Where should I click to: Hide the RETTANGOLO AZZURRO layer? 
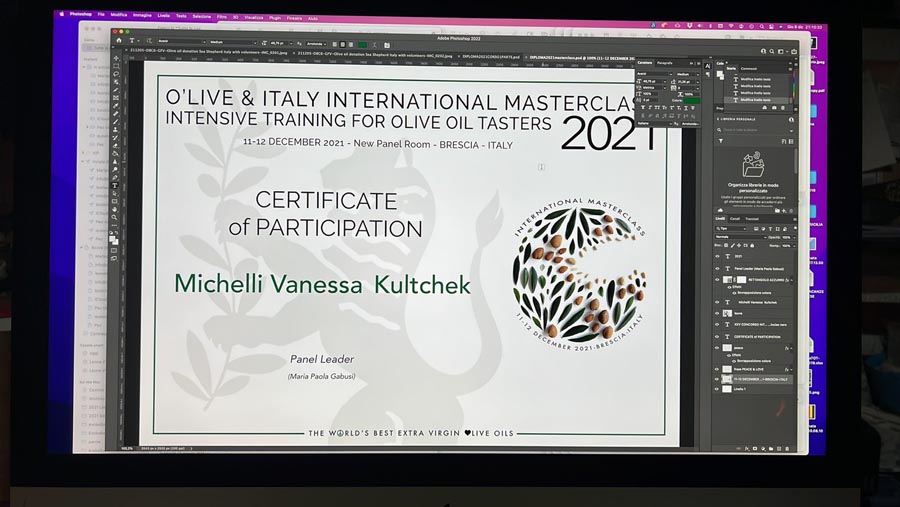(x=717, y=279)
